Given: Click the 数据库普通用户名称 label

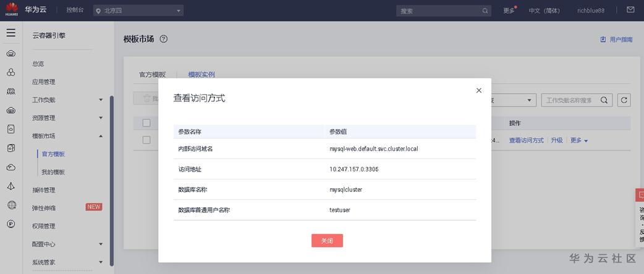Looking at the screenshot, I should tap(204, 210).
